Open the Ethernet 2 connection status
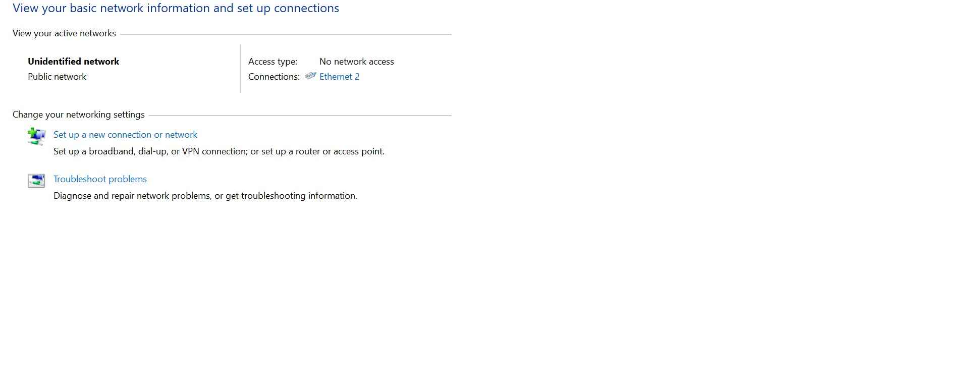The height and width of the screenshot is (390, 980). [339, 77]
